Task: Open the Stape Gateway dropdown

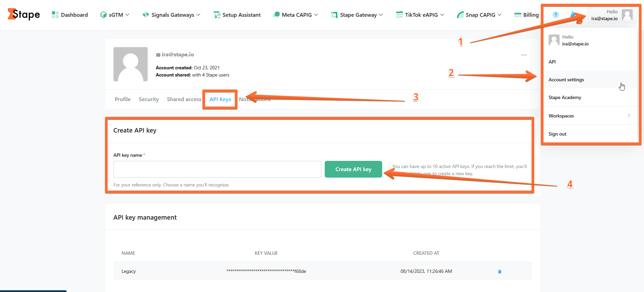Action: [x=357, y=15]
